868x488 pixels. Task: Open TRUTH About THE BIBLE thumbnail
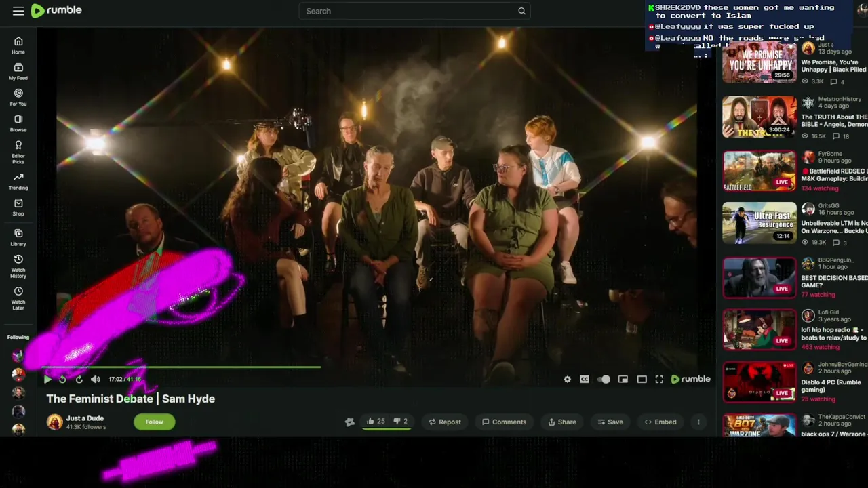tap(759, 117)
